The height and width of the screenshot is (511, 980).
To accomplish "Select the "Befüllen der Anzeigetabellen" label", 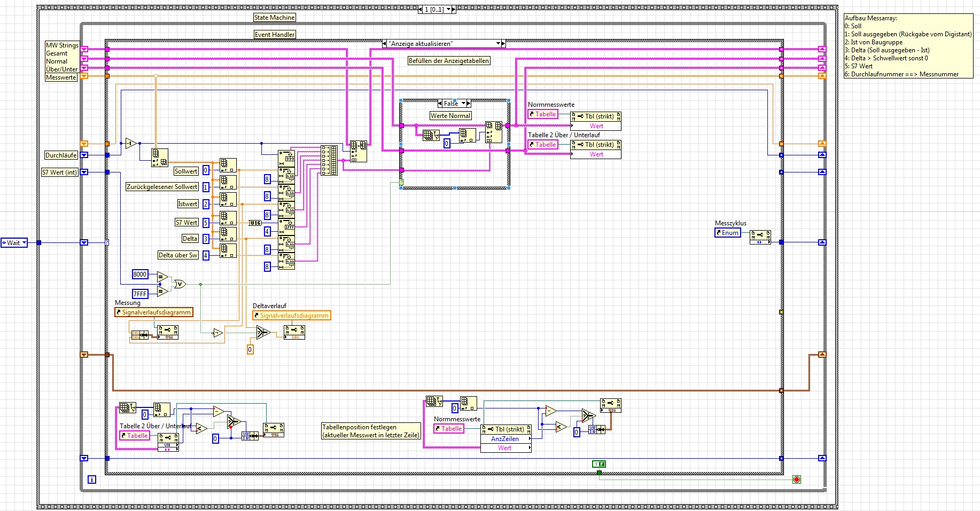I will point(449,61).
